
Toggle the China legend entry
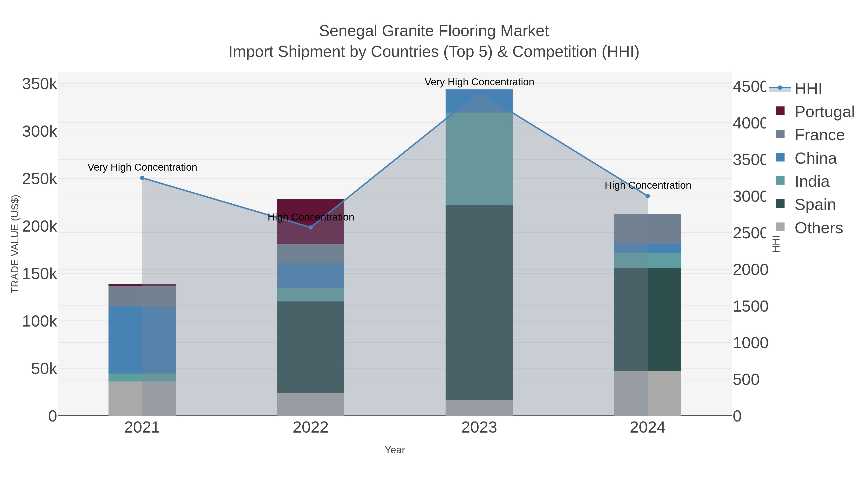click(x=806, y=158)
